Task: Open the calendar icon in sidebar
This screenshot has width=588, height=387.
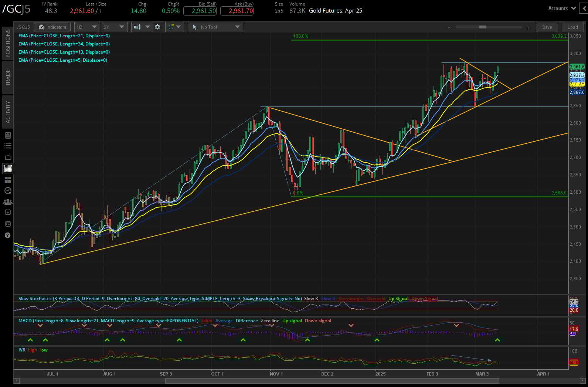Action: 8,212
